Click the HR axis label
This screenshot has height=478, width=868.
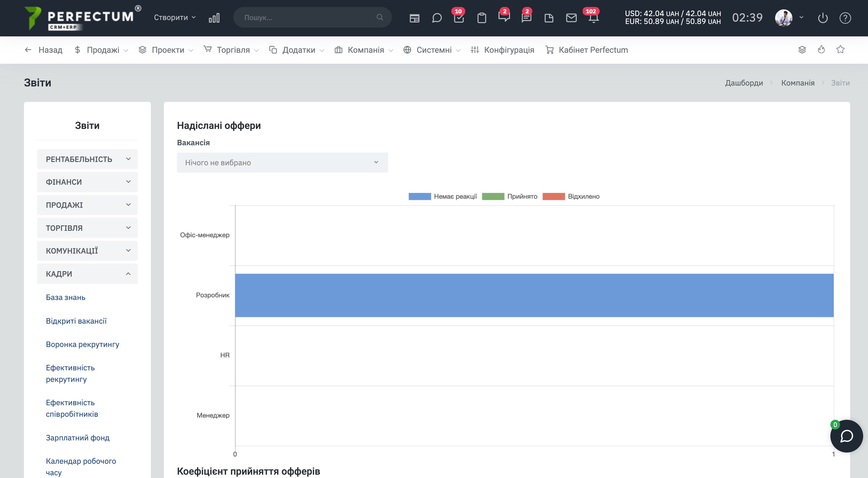pyautogui.click(x=225, y=355)
